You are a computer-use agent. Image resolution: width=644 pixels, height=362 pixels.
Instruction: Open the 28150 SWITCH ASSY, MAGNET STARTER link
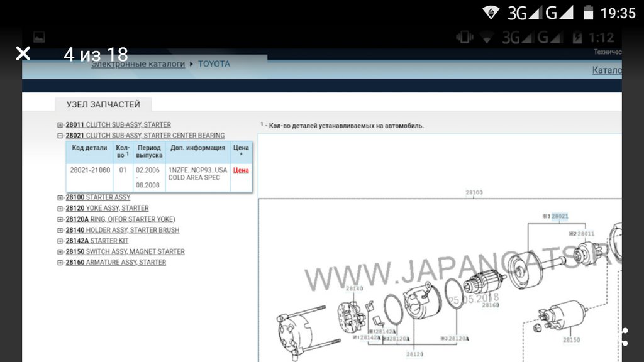point(125,251)
